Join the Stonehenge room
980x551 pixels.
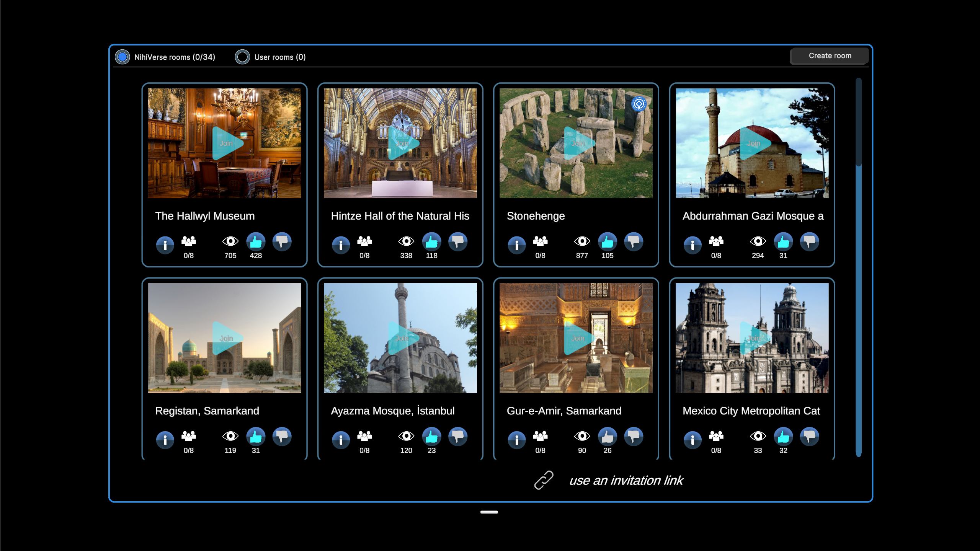578,143
